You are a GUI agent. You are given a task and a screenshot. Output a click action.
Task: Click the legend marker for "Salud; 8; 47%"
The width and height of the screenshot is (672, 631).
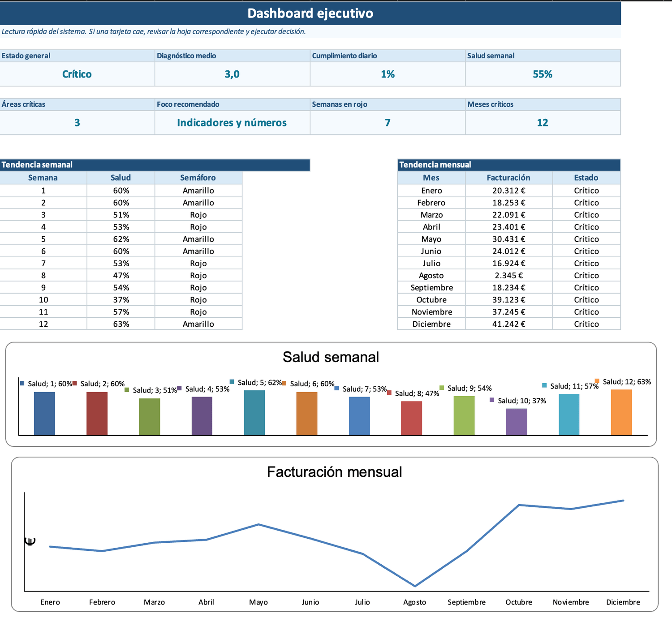tap(389, 393)
